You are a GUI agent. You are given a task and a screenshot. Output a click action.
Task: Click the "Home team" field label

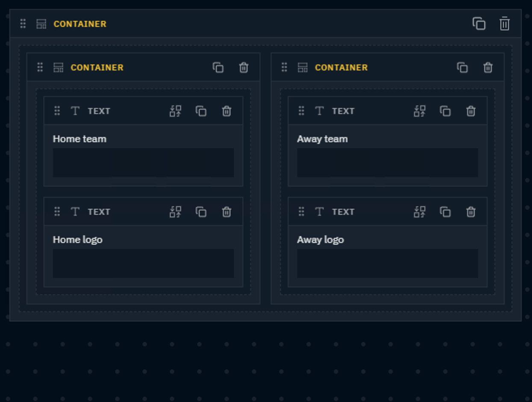80,139
